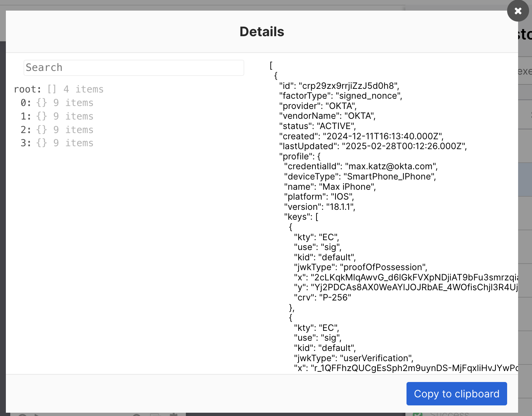This screenshot has height=416, width=532.
Task: Click the userVerification jwkType line
Action: 353,358
